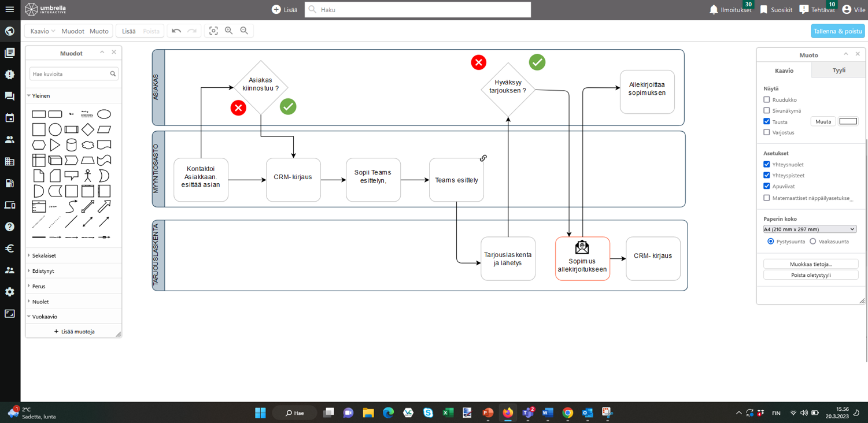The image size is (868, 423).
Task: Enable the Ruudukko checkbox
Action: tap(767, 100)
